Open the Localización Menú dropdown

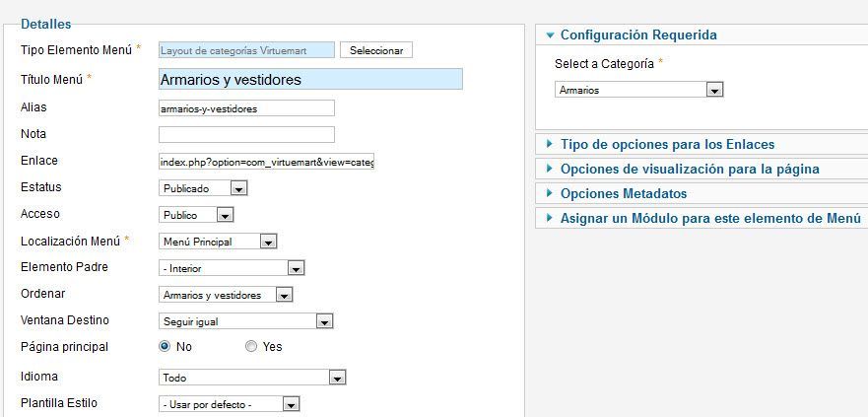pyautogui.click(x=218, y=242)
